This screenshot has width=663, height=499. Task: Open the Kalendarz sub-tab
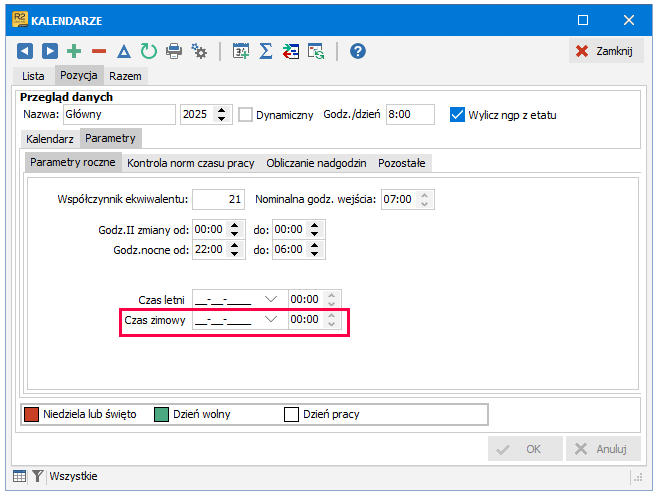(x=49, y=139)
